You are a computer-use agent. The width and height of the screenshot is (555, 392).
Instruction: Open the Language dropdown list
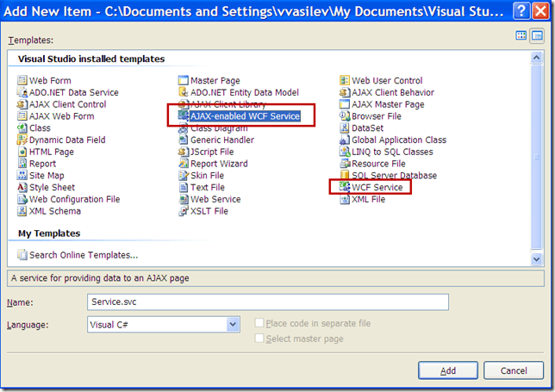tap(233, 325)
